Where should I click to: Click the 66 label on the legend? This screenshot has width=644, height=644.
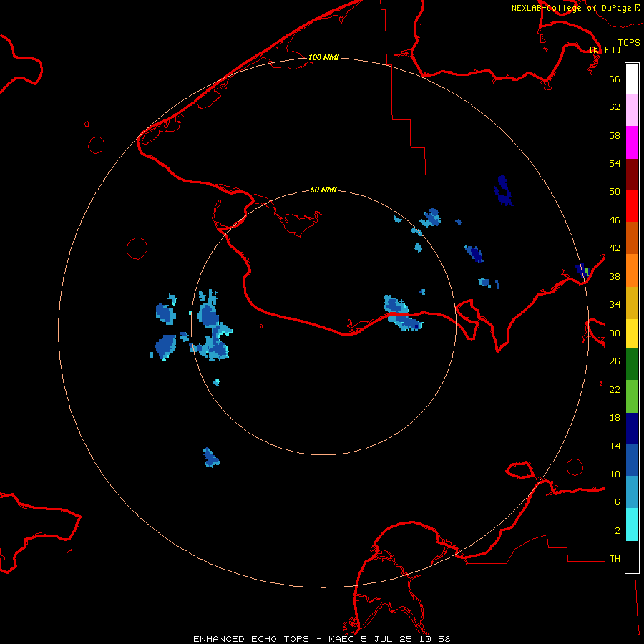[x=615, y=79]
